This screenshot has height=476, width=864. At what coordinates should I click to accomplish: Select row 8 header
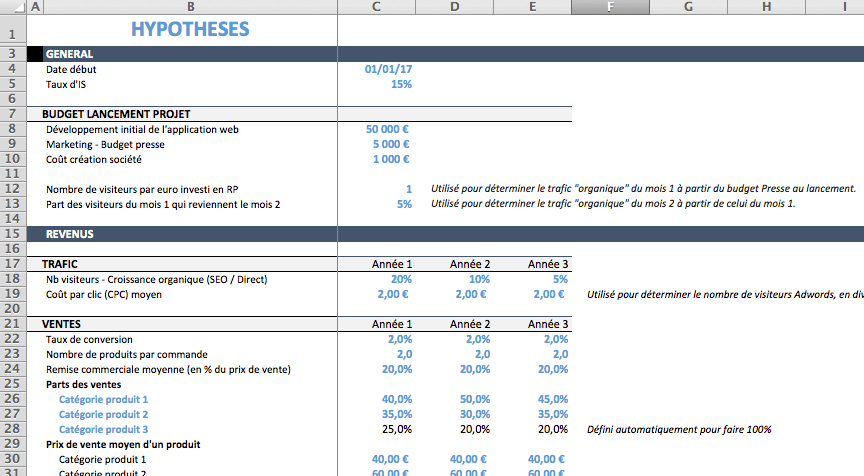12,129
